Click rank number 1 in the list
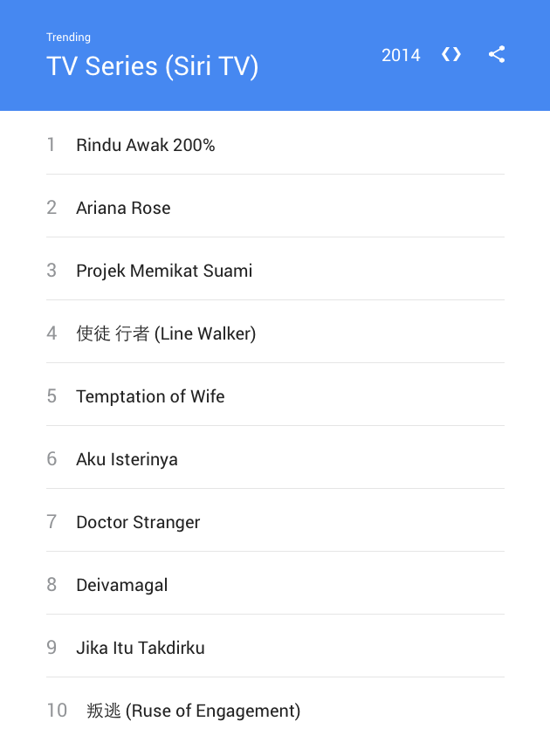Screen dimensions: 550x756 tap(52, 145)
